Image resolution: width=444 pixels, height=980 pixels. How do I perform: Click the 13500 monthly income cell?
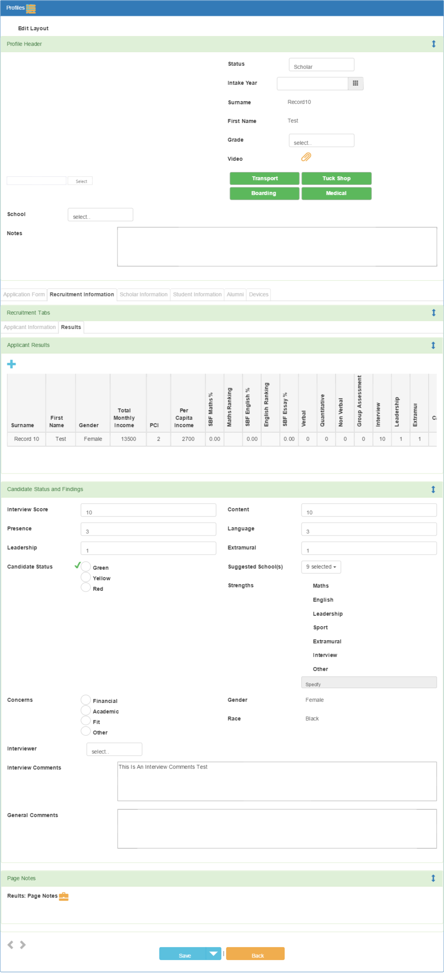pyautogui.click(x=129, y=439)
